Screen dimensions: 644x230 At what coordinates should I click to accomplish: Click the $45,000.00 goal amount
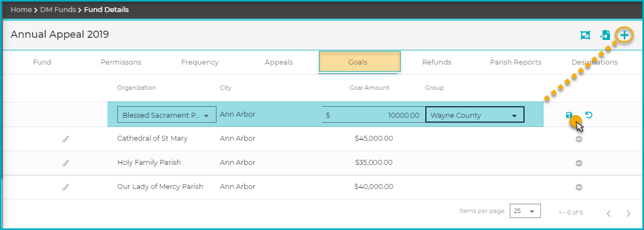[x=374, y=139]
